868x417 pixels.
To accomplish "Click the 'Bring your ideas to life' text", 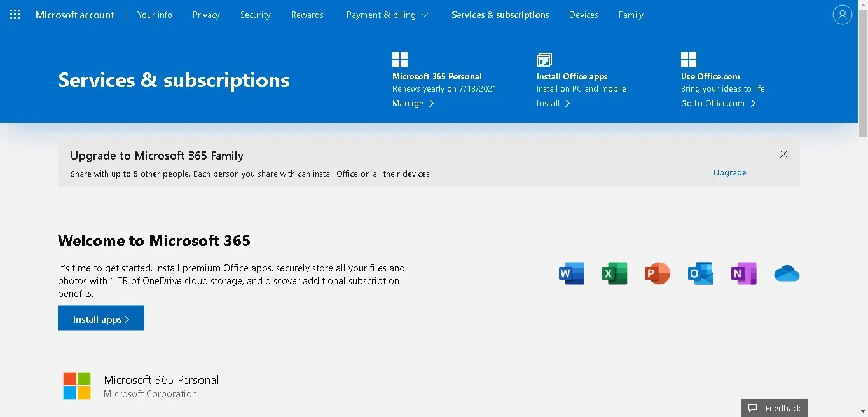I will tap(723, 89).
